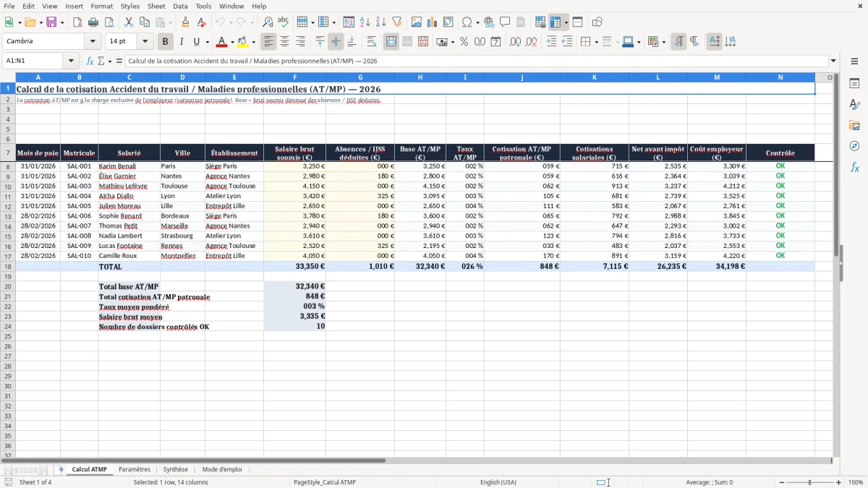Copy the selected cells

pos(145,22)
